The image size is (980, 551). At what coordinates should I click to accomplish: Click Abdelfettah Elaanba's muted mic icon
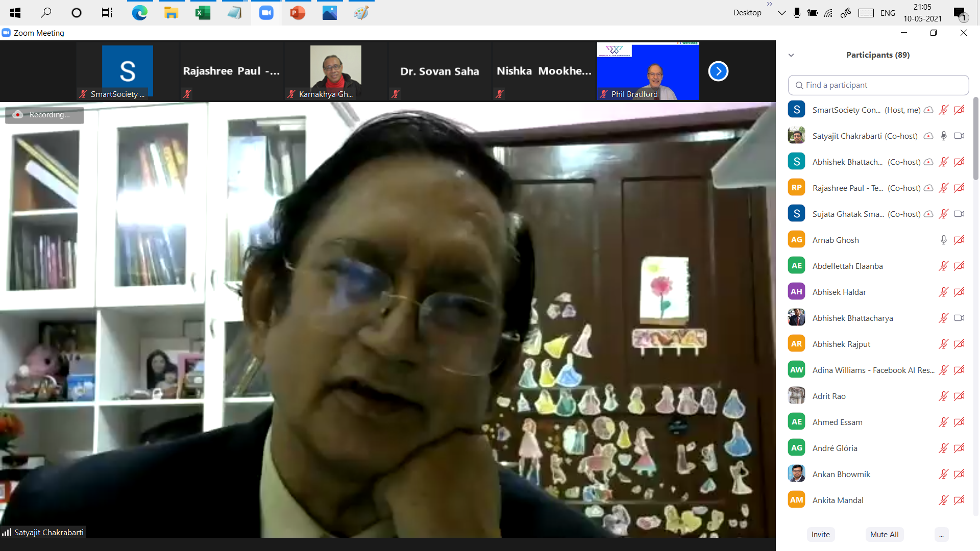click(x=943, y=266)
